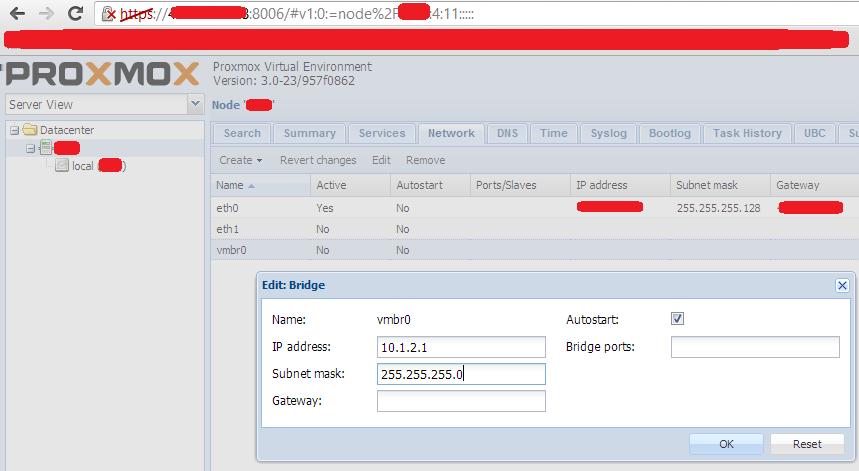Switch to the Summary tab
Image resolution: width=859 pixels, height=471 pixels.
point(310,133)
